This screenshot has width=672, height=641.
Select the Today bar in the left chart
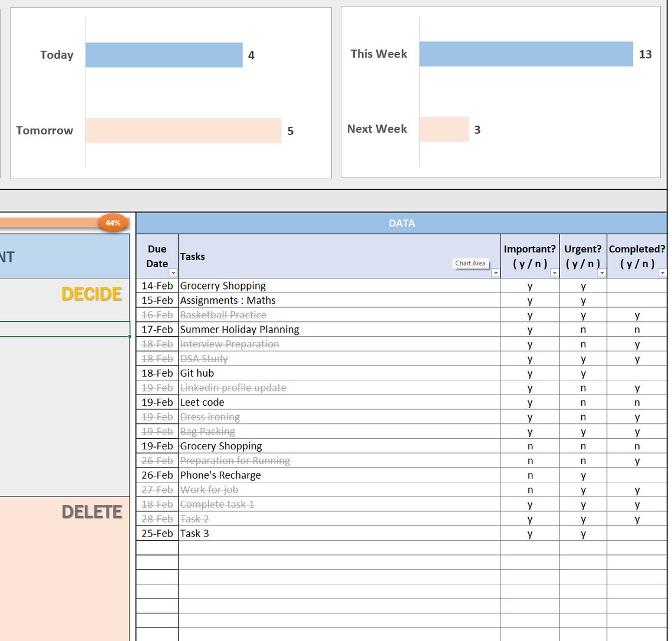pyautogui.click(x=165, y=55)
